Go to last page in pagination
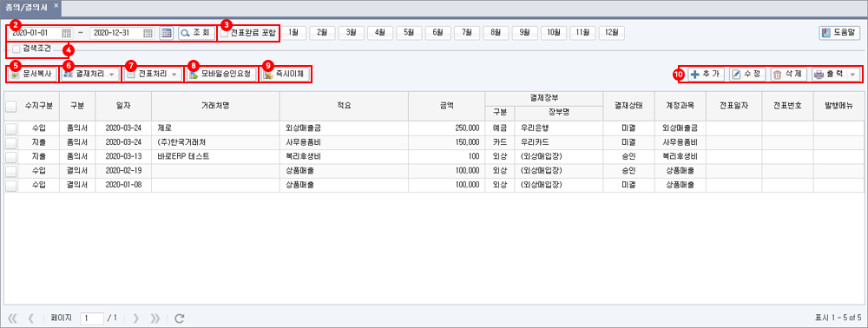The height and width of the screenshot is (328, 868). [x=155, y=318]
